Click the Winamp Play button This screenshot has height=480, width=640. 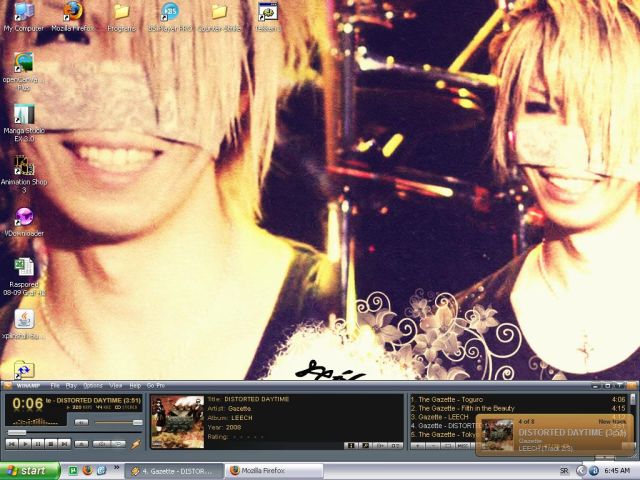(x=24, y=443)
